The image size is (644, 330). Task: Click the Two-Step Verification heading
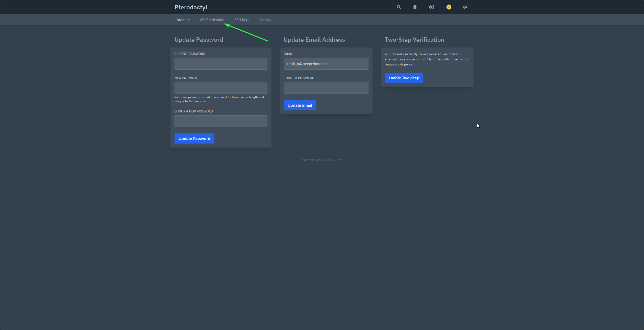click(x=414, y=40)
